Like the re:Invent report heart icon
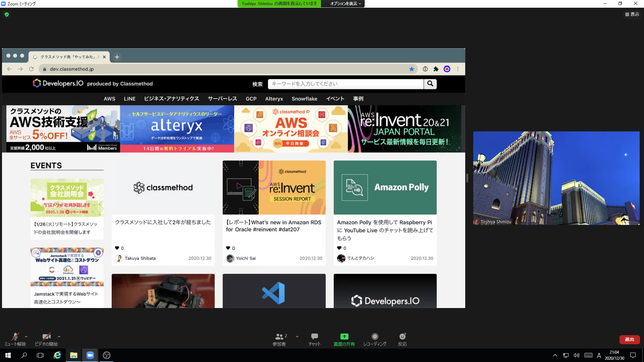Screen dimensions: 644x362 coord(228,248)
